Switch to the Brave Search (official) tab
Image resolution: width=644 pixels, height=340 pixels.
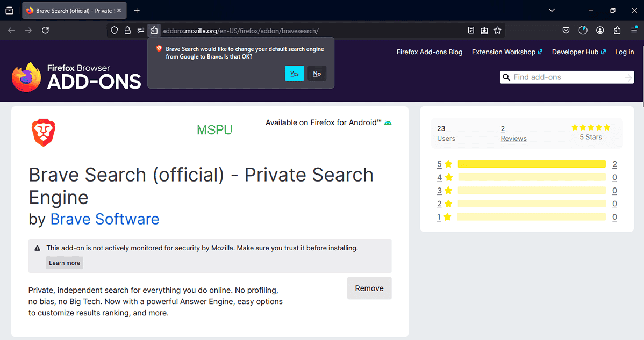[70, 10]
